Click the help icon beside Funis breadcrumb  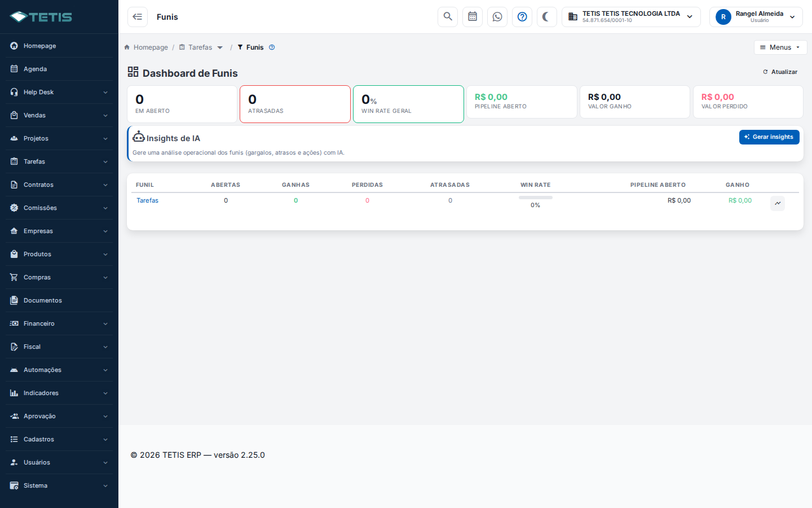coord(272,47)
